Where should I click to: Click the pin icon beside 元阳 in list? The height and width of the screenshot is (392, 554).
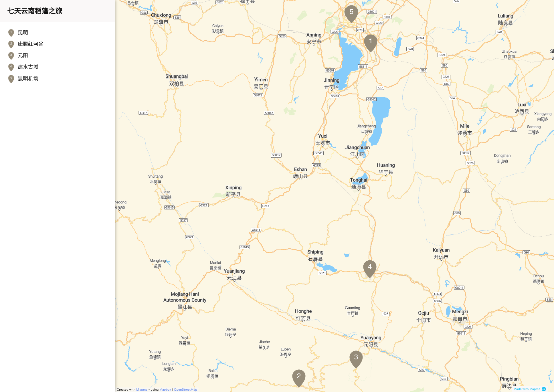click(11, 56)
